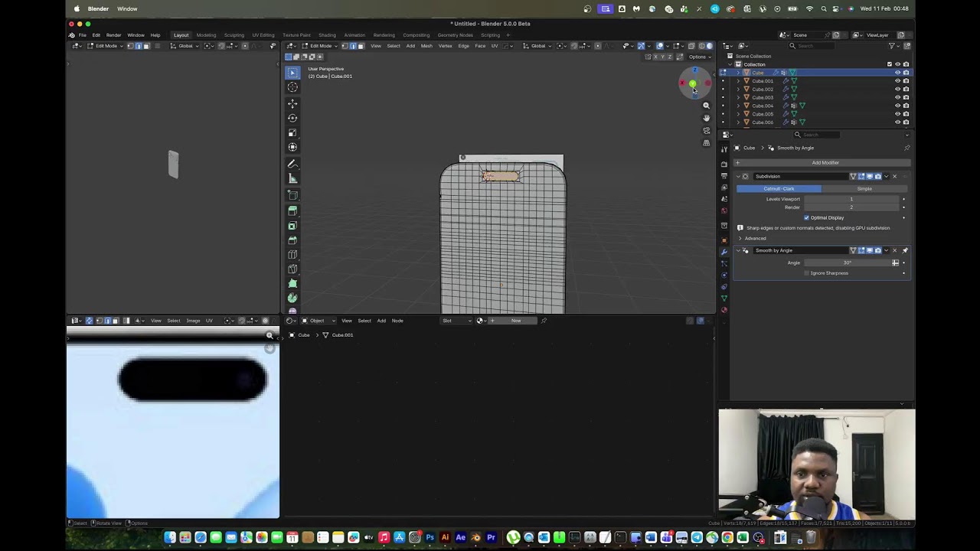Disable Cube.005 in renders via camera icon
Screen dimensions: 980x551
pos(906,114)
